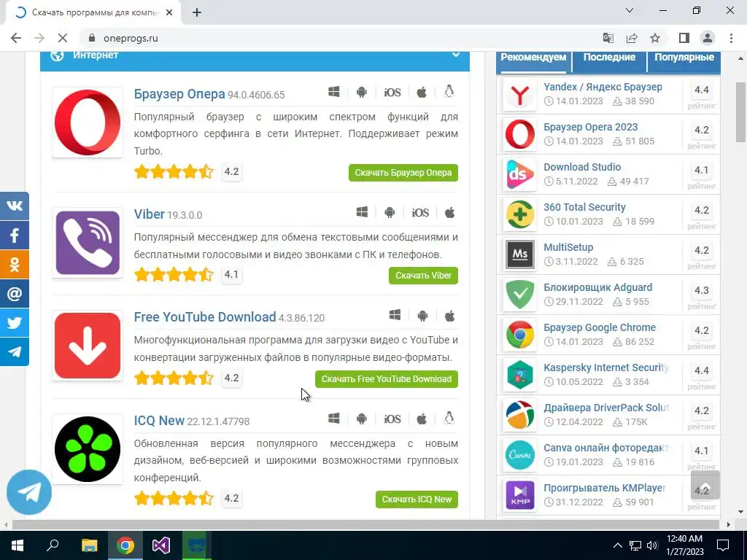Click the Windows platform icon for Viber
The image size is (747, 560).
(x=362, y=212)
